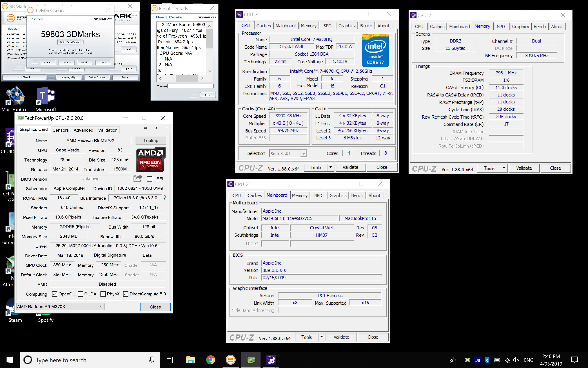Select SPD tab in CPU-Z Memory window
This screenshot has width=588, height=368.
tap(501, 27)
